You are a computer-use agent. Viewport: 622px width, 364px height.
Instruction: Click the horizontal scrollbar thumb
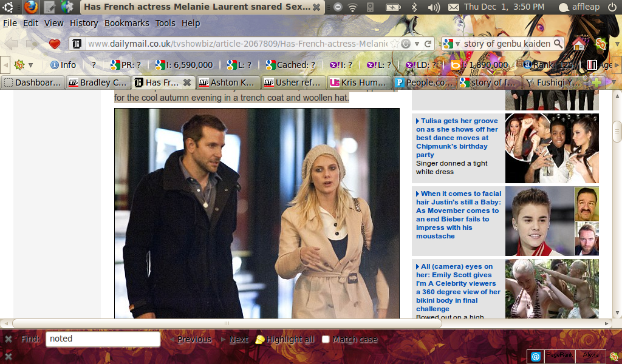(227, 323)
